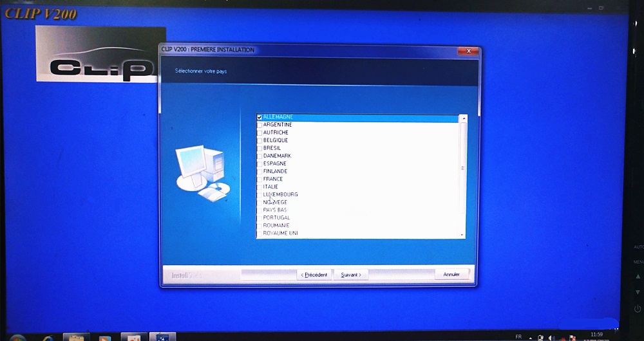Tick the ARGENTINE checkbox
This screenshot has height=341, width=644.
pos(260,125)
